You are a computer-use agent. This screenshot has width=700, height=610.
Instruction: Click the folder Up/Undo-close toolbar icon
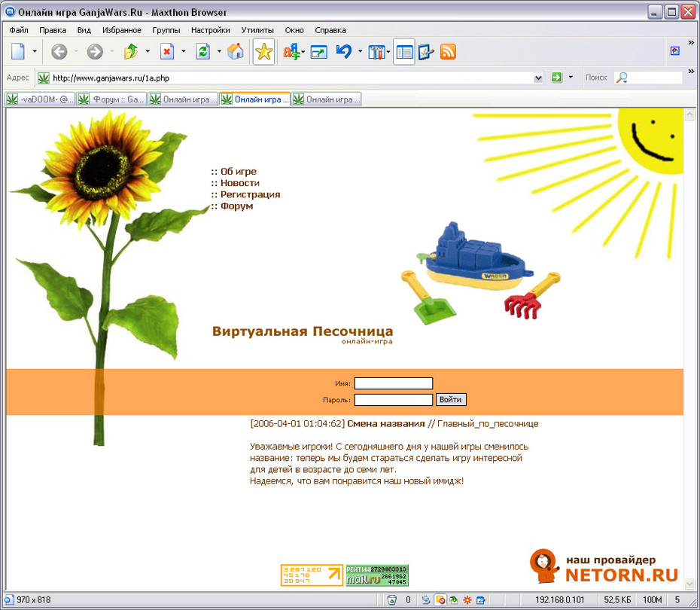click(x=131, y=52)
